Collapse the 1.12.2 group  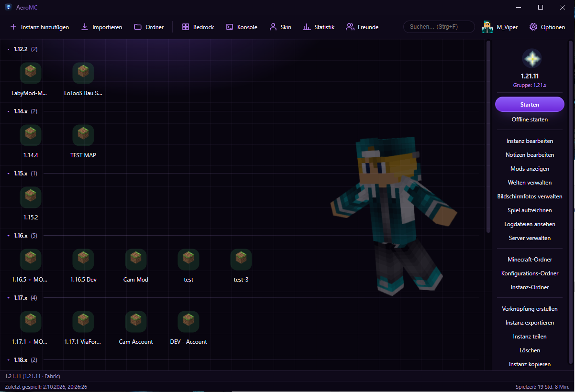pos(9,49)
